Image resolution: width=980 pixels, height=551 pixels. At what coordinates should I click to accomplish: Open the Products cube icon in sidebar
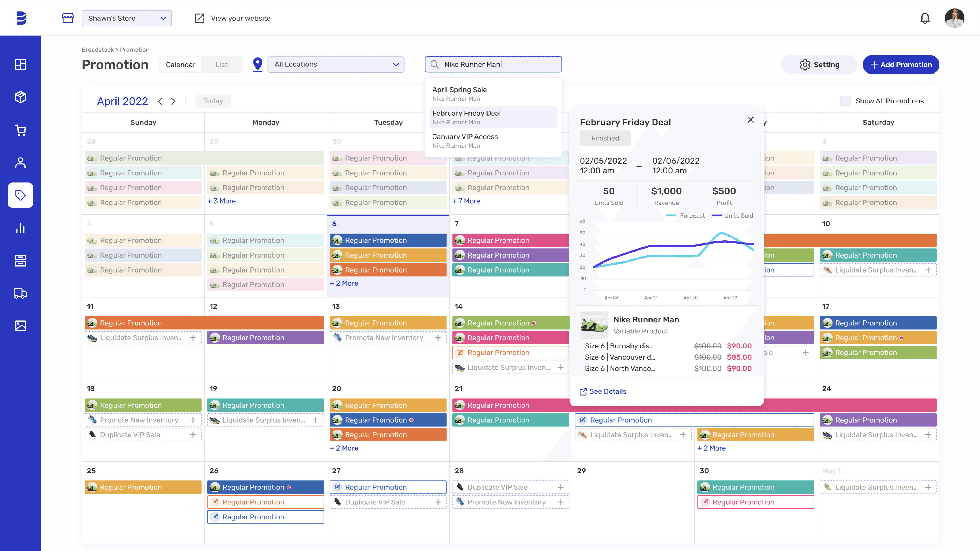click(20, 97)
